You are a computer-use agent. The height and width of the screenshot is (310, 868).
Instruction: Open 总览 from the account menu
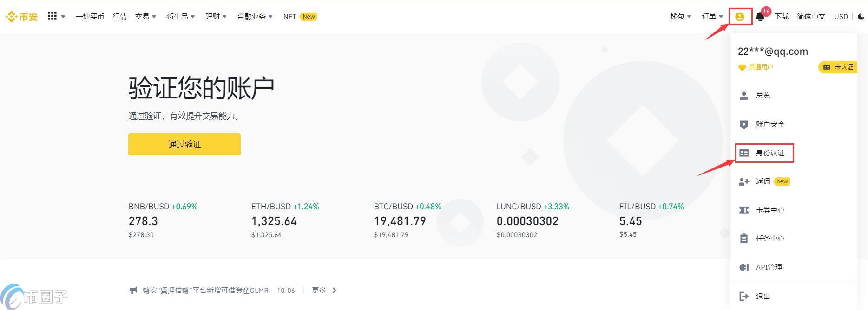[x=763, y=96]
